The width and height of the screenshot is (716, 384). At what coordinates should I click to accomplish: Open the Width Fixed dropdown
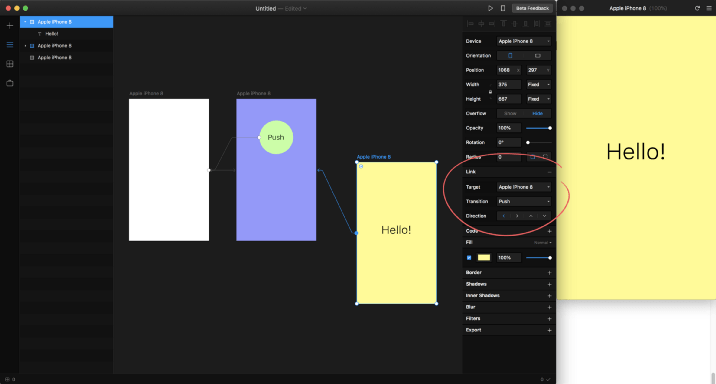tap(538, 84)
